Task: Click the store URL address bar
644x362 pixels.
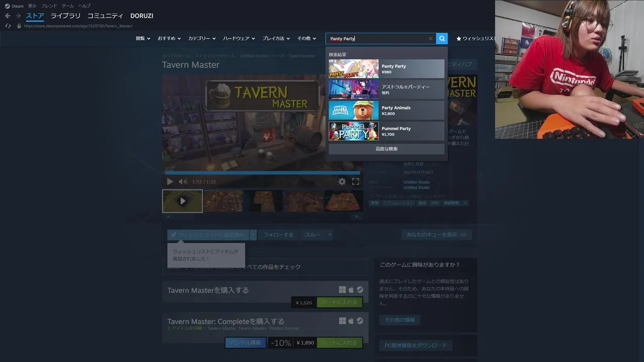Action: (78, 26)
